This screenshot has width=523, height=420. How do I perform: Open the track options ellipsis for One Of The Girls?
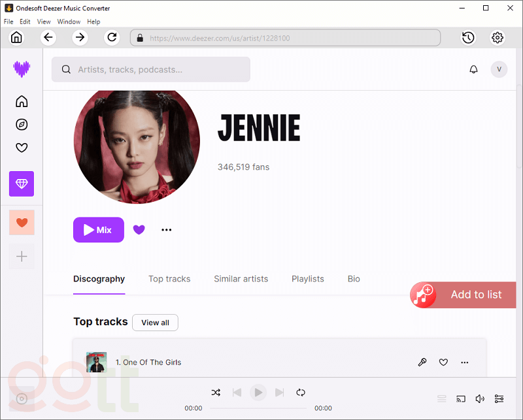point(465,363)
